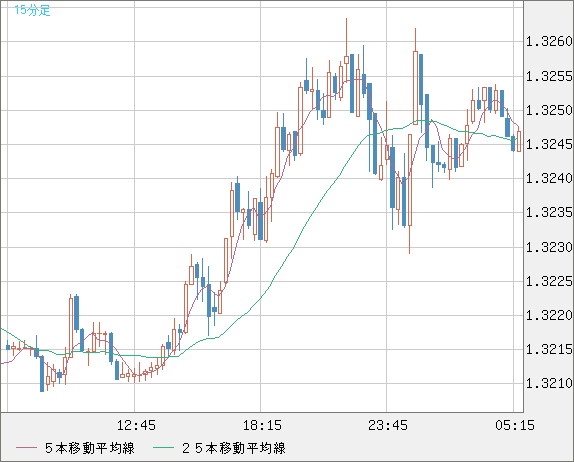Click the 18:15 time axis label

pos(262,425)
